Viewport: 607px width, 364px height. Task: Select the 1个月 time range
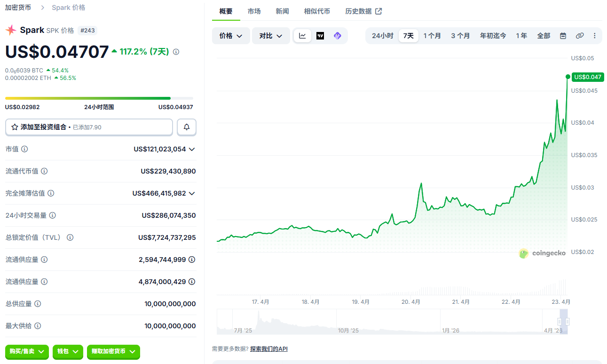pos(432,36)
